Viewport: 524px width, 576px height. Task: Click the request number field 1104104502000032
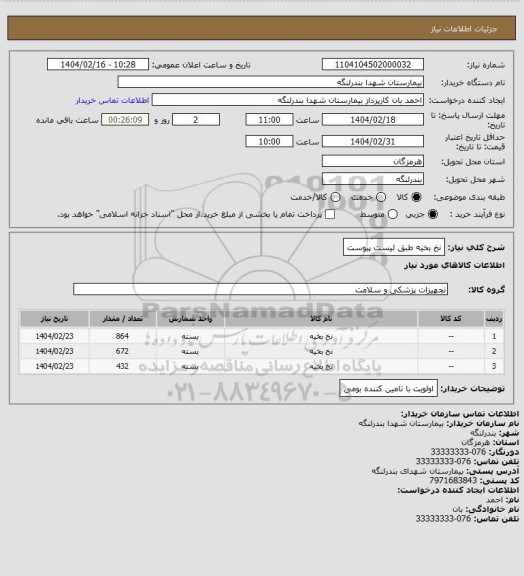(373, 65)
